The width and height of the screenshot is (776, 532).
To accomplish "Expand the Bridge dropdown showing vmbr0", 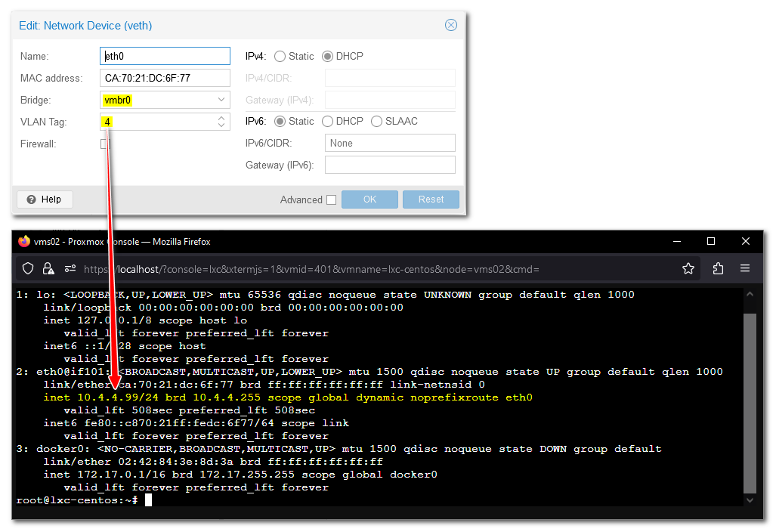I will click(x=221, y=100).
